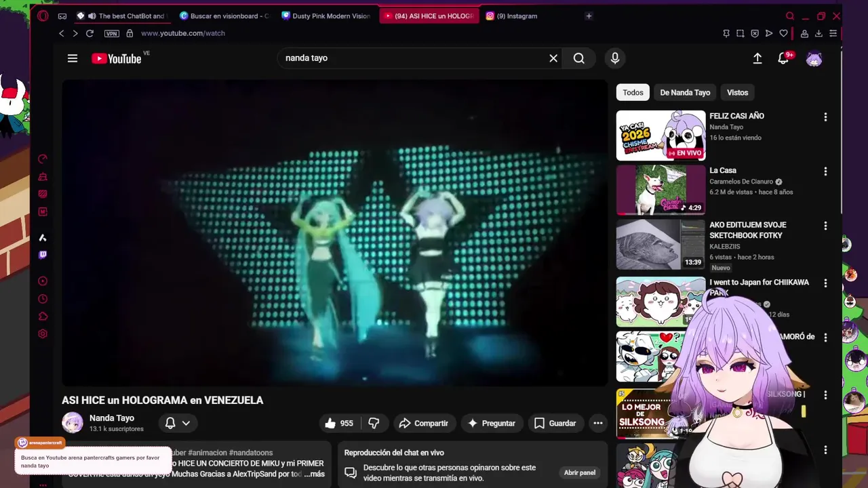The height and width of the screenshot is (488, 868).
Task: Open the sidebar settings gear
Action: coord(43,334)
